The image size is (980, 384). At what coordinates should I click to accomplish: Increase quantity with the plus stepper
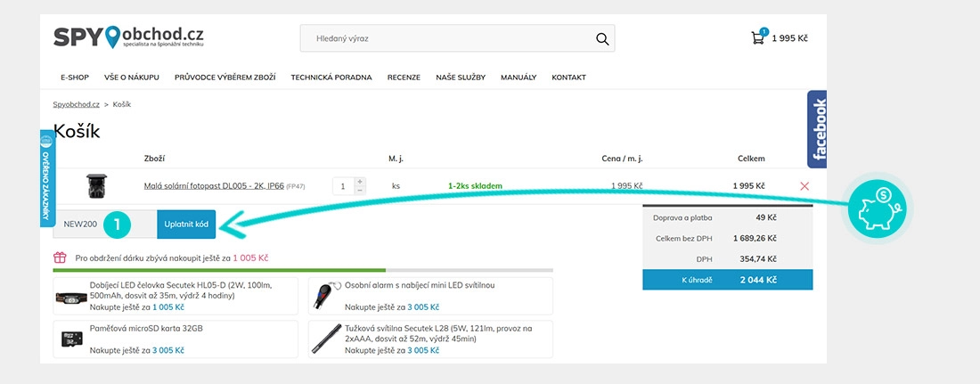[359, 182]
